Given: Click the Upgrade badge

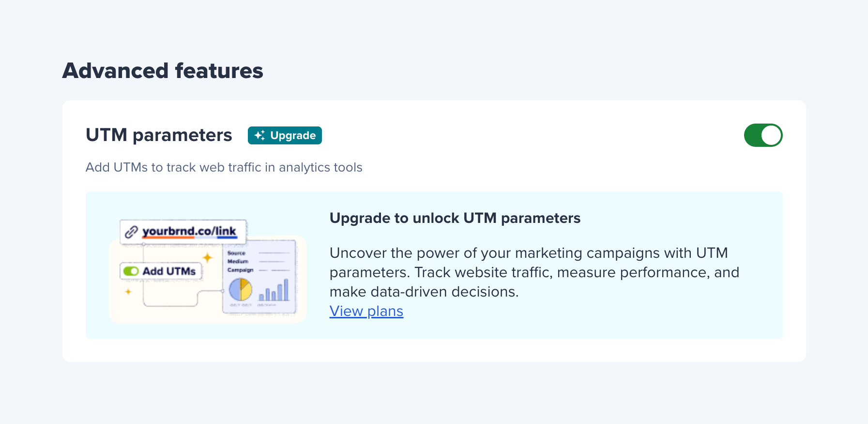Looking at the screenshot, I should click(x=285, y=136).
